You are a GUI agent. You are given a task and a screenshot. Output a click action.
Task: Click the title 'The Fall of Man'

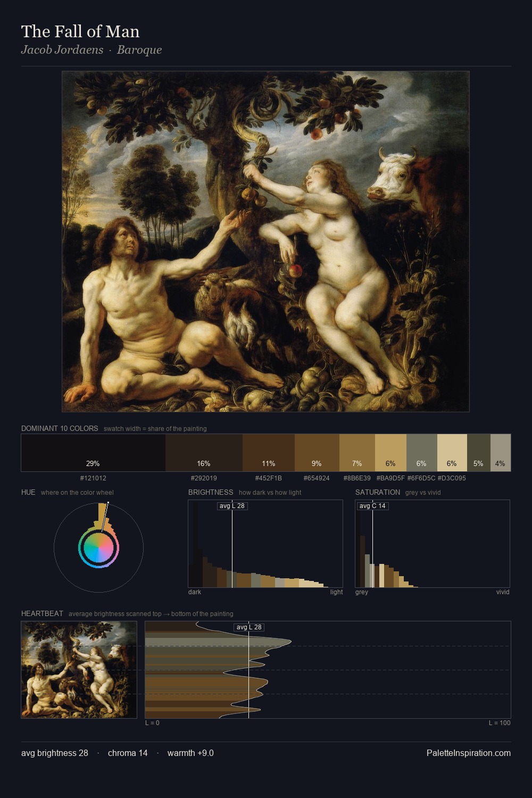click(80, 31)
